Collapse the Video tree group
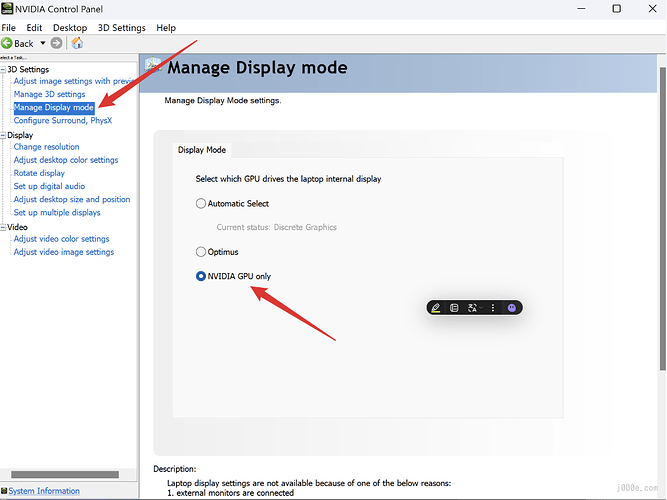Viewport: 667px width, 500px height. pos(3,227)
